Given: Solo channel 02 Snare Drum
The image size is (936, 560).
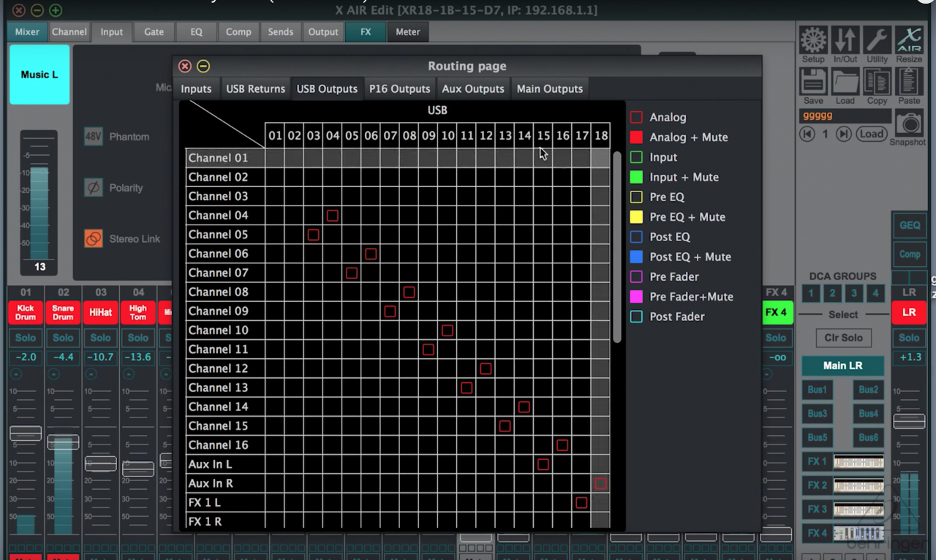Looking at the screenshot, I should (63, 338).
